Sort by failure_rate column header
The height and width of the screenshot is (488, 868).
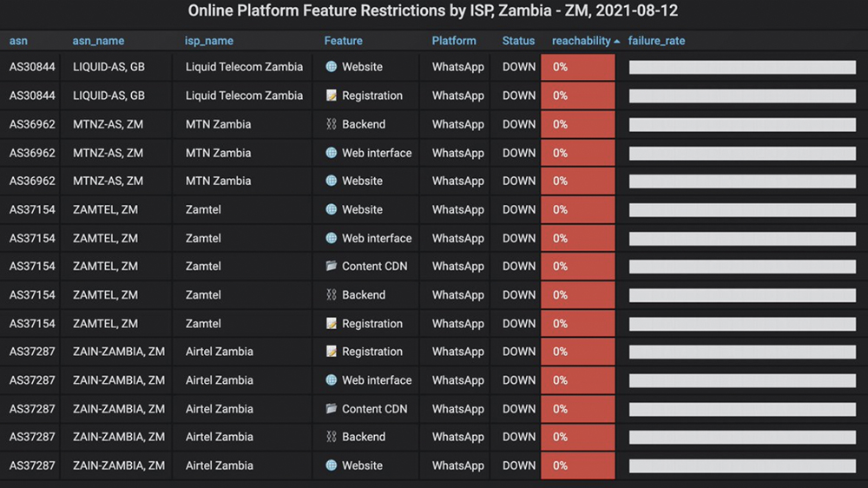[656, 41]
